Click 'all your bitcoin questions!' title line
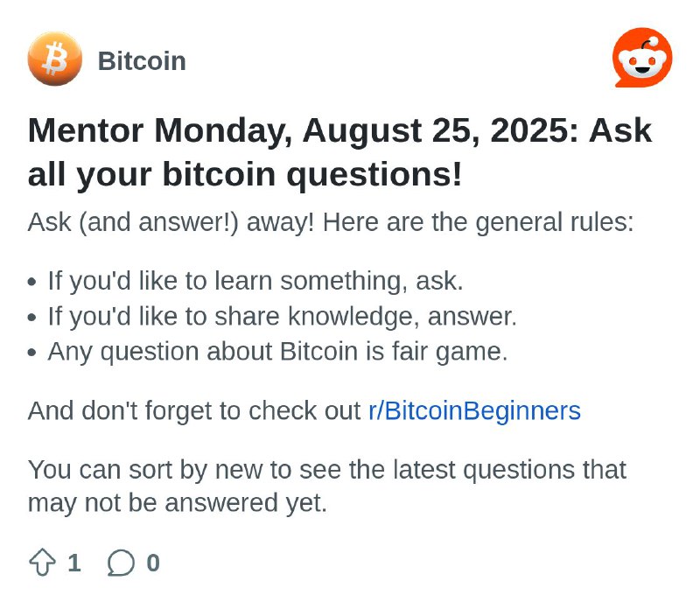 245,175
